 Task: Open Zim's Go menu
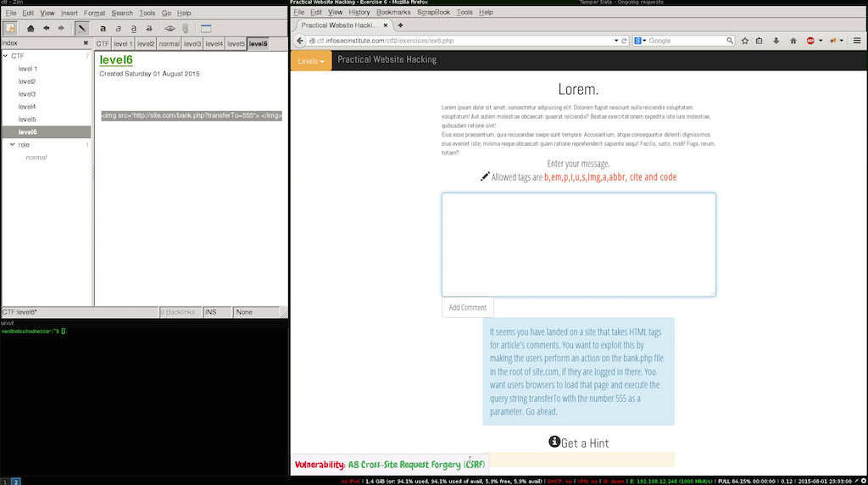click(x=166, y=13)
